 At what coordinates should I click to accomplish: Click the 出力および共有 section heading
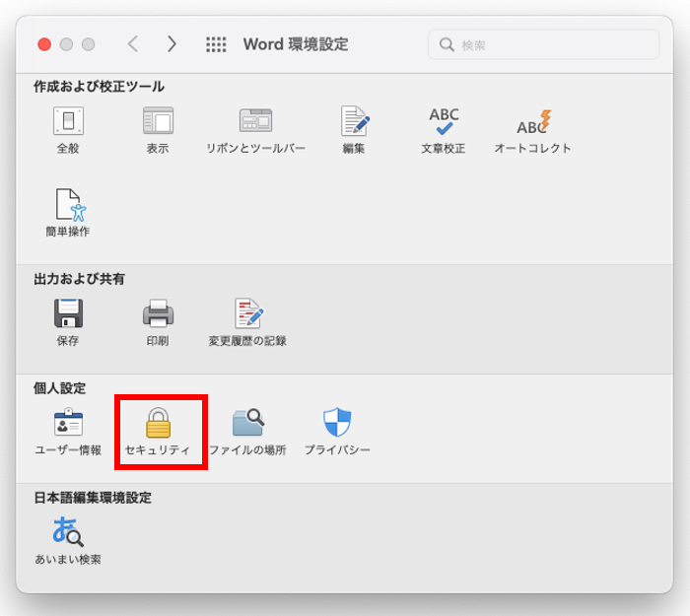pyautogui.click(x=79, y=279)
